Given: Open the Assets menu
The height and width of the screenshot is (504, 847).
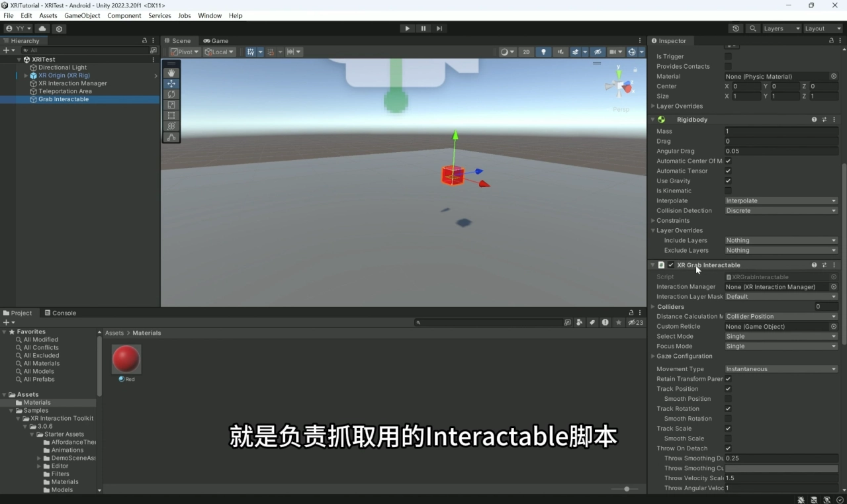Looking at the screenshot, I should tap(48, 15).
